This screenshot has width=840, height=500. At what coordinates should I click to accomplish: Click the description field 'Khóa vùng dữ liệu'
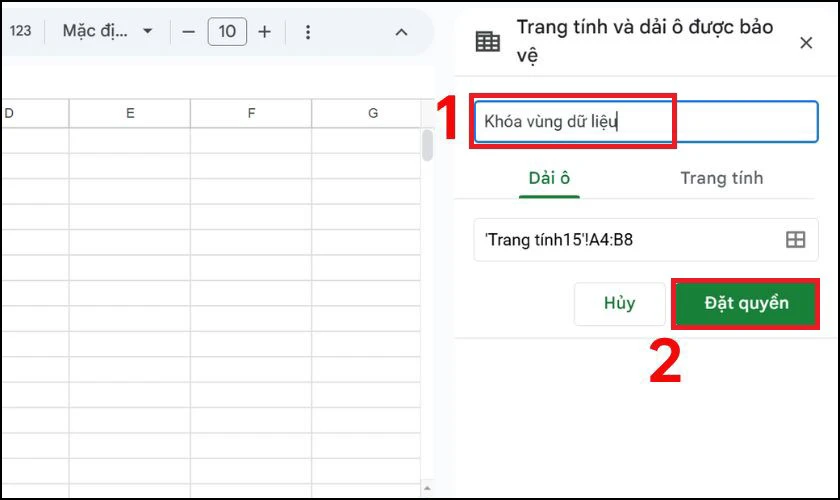coord(646,122)
